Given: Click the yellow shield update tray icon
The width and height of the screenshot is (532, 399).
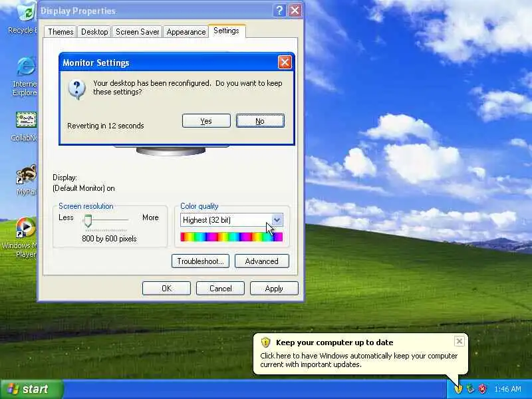Looking at the screenshot, I should click(458, 388).
